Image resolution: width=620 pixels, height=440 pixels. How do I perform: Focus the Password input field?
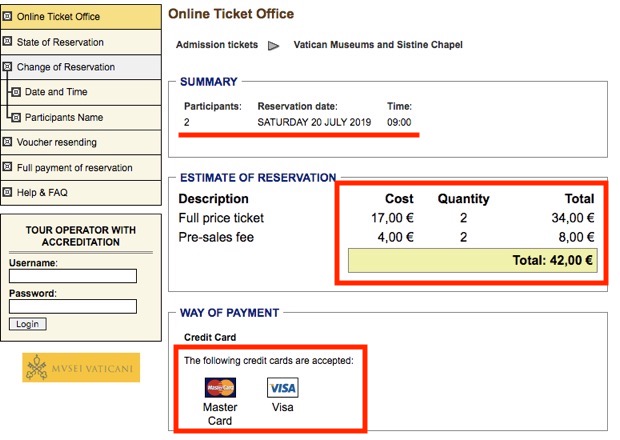[x=72, y=307]
